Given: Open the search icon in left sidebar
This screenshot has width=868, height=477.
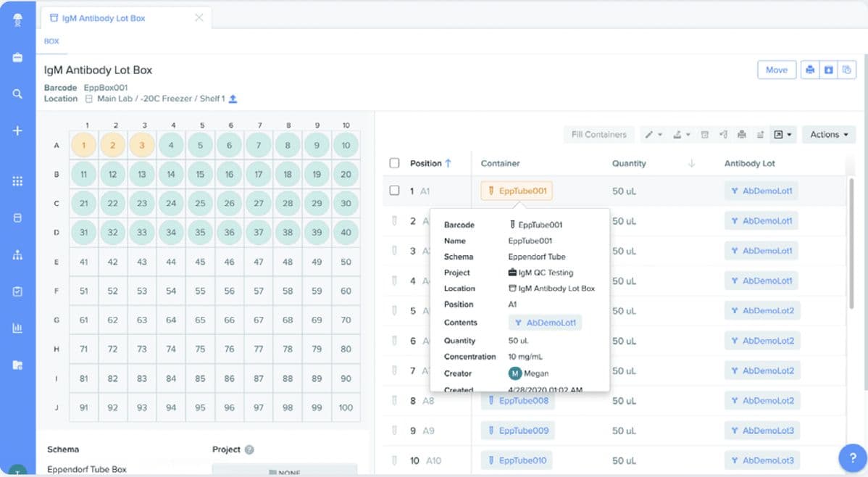Looking at the screenshot, I should 17,94.
